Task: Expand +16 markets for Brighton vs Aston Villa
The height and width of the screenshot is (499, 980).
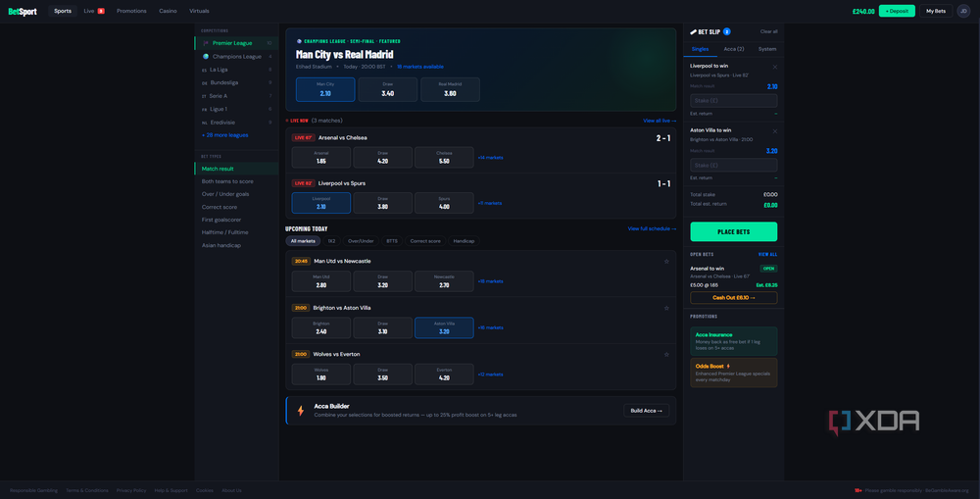Action: point(490,327)
